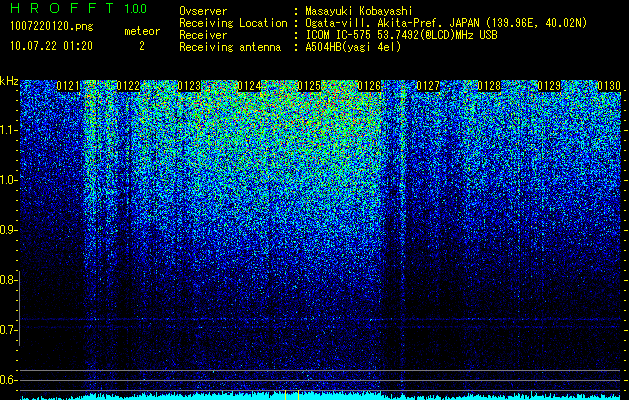The image size is (629, 400).
Task: Click the Ogata-vill. Akita-Pref. JAPAN location text
Action: (446, 23)
